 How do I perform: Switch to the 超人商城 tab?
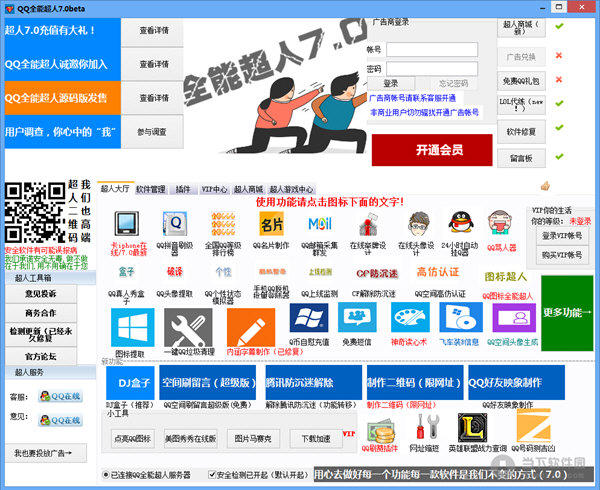pyautogui.click(x=248, y=189)
